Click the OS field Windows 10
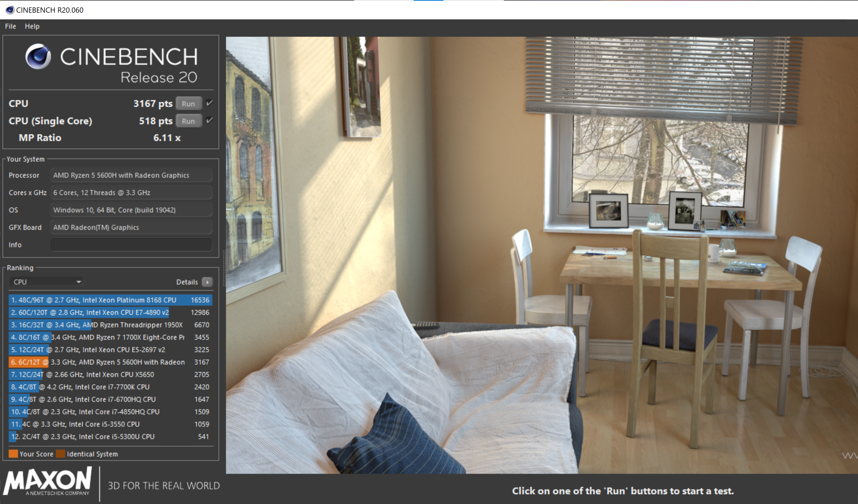This screenshot has height=504, width=858. [131, 210]
